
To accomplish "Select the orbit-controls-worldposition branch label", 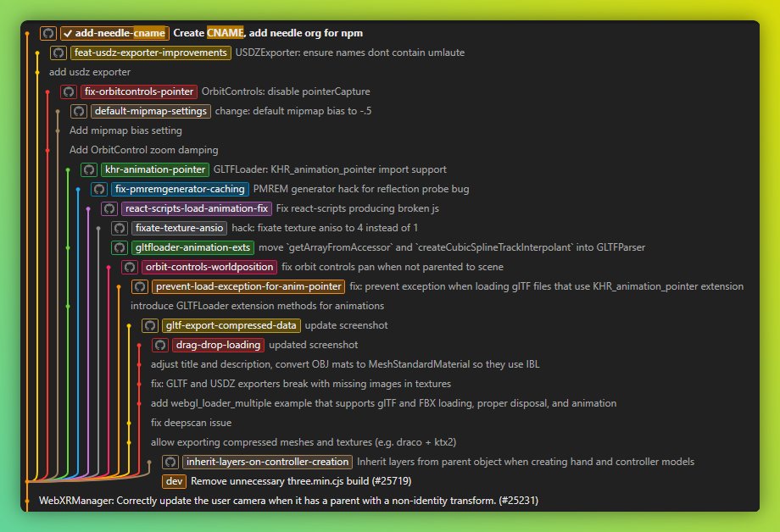I will 209,267.
